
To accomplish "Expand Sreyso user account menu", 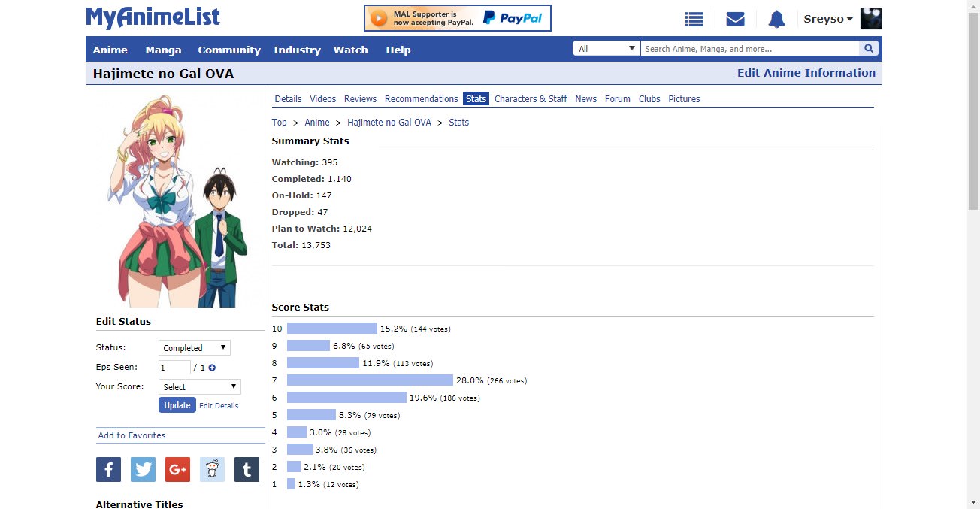I will (x=828, y=19).
